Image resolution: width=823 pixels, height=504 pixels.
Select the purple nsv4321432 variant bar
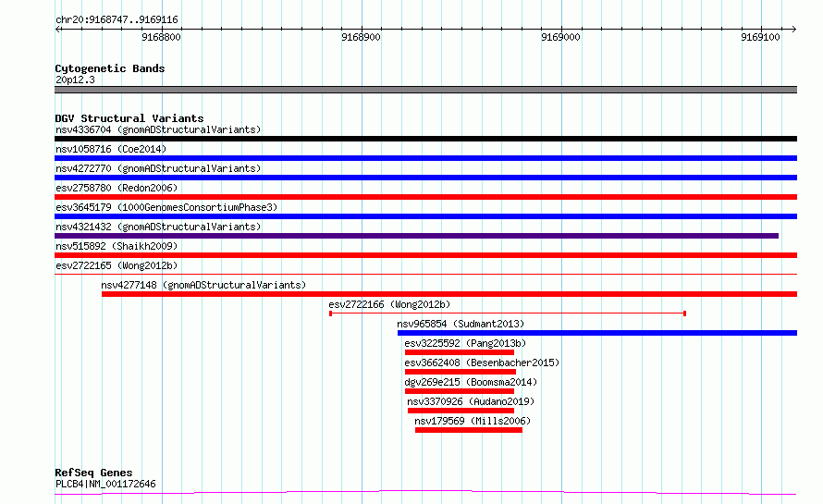tap(416, 236)
